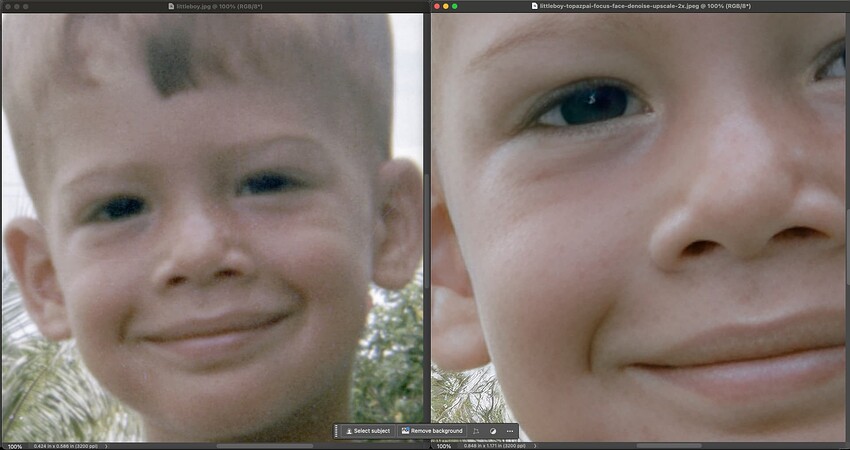Expand the left window's status bar arrow
Image resolution: width=850 pixels, height=450 pixels.
click(x=106, y=446)
